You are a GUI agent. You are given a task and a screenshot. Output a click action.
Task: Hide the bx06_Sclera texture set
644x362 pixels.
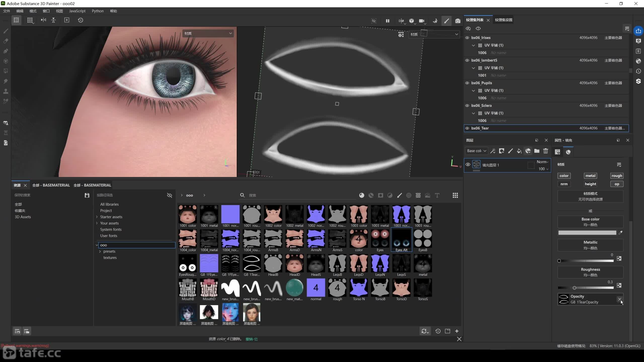(467, 106)
